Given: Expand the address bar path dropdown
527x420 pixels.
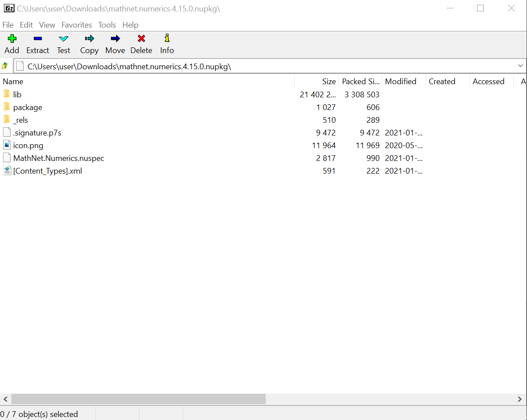Looking at the screenshot, I should [520, 66].
